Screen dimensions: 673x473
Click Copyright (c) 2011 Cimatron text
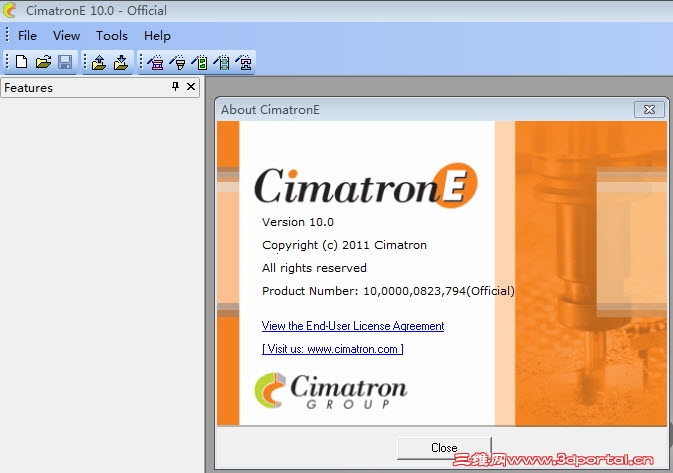click(344, 245)
